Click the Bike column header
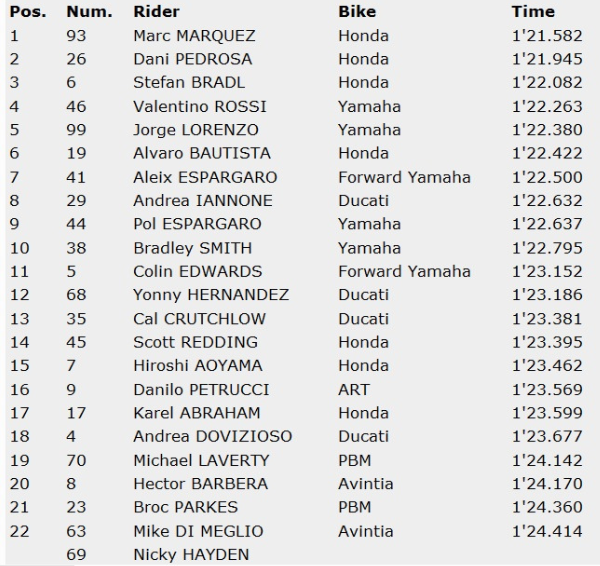This screenshot has width=600, height=566. pyautogui.click(x=357, y=12)
